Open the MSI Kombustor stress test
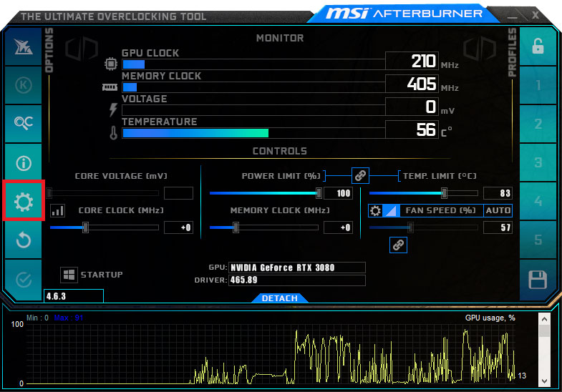Image resolution: width=562 pixels, height=392 pixels. tap(24, 85)
